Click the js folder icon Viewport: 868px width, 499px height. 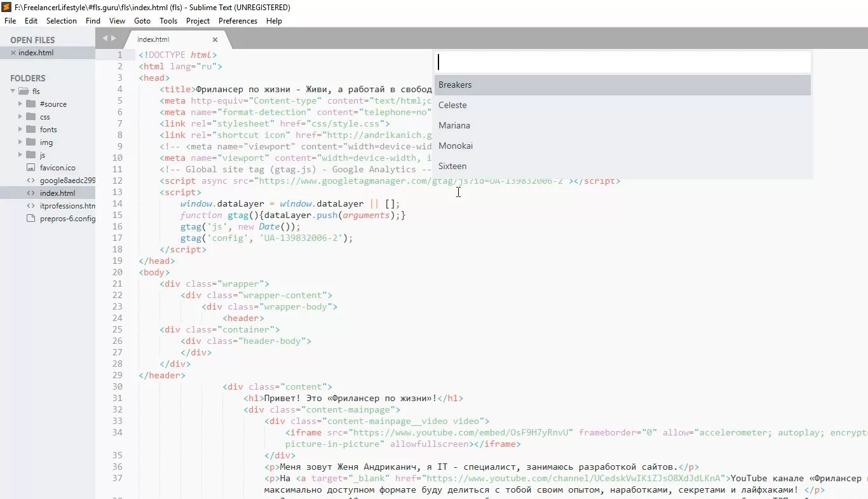coord(31,154)
